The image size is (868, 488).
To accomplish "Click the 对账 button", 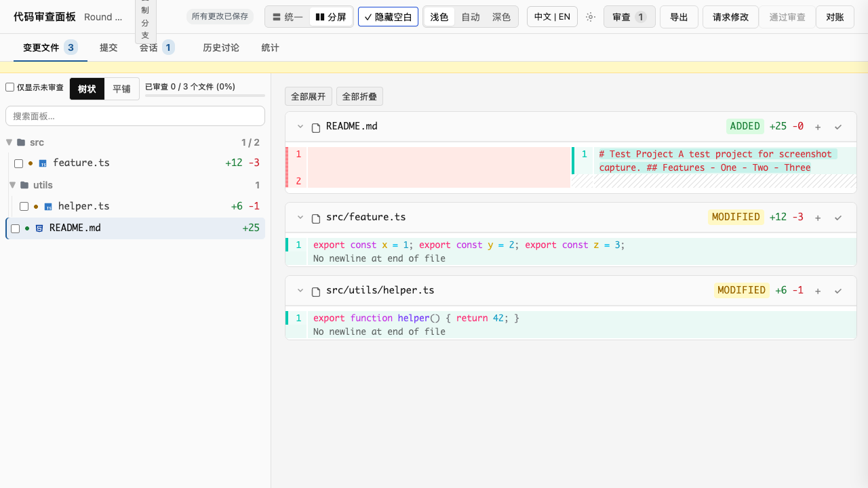I will [x=835, y=17].
